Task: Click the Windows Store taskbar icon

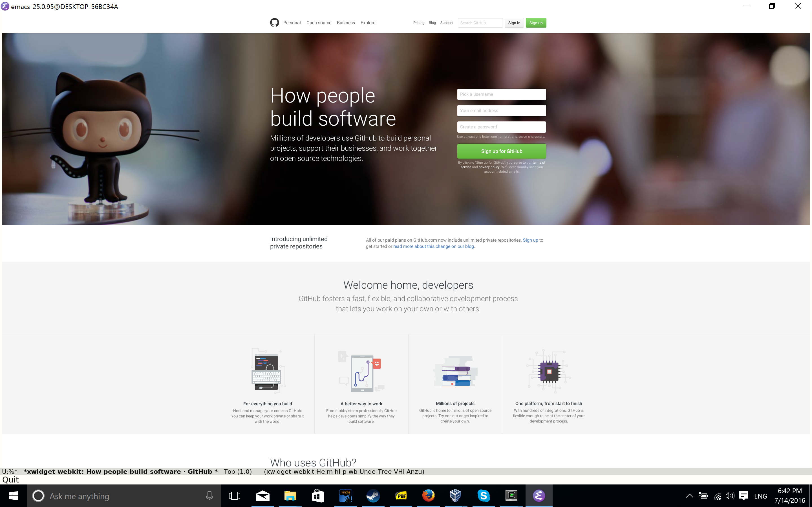Action: click(318, 496)
